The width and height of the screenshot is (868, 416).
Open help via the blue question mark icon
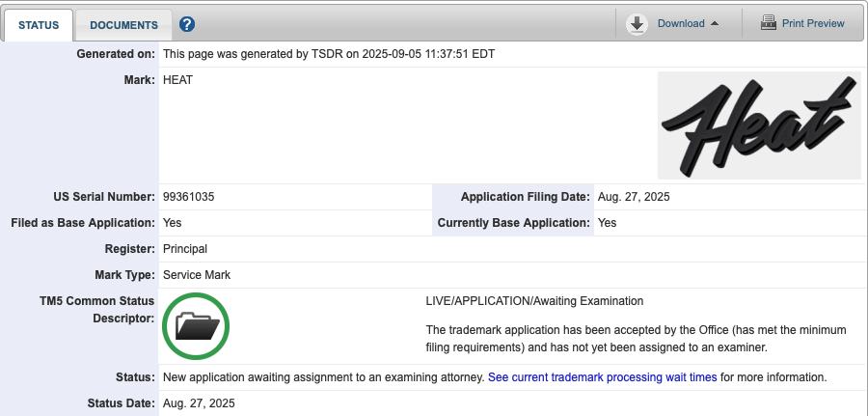(187, 24)
